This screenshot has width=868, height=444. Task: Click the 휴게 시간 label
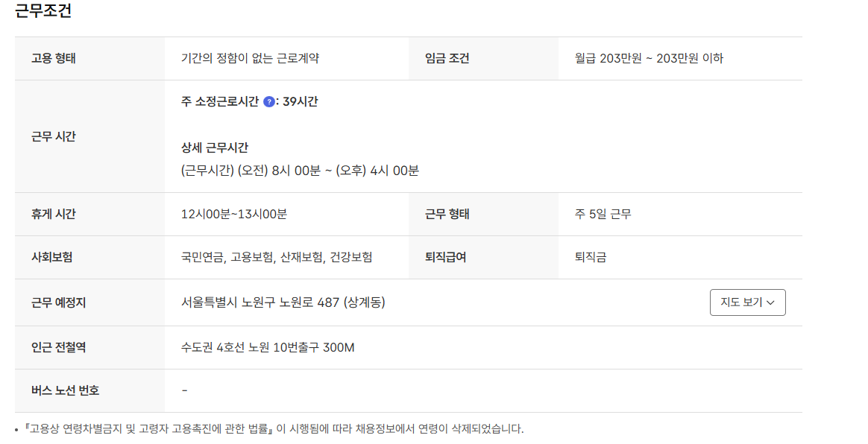54,214
